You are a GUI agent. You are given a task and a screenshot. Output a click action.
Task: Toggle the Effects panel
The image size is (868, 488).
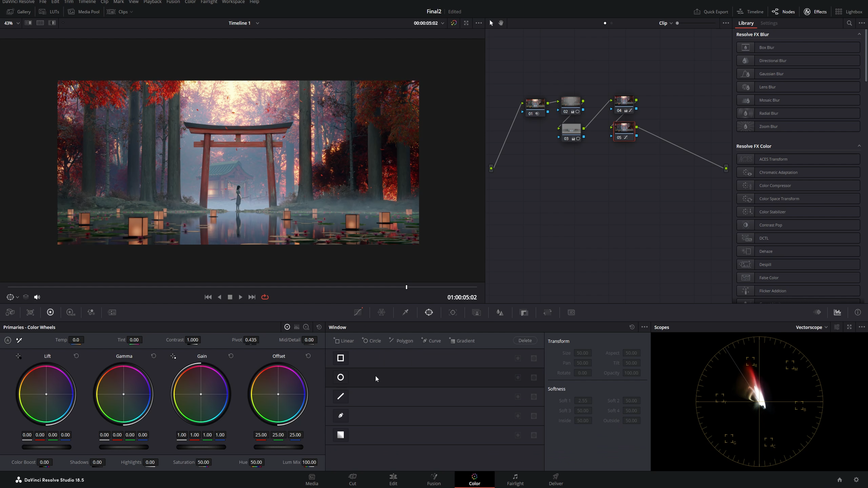[815, 12]
